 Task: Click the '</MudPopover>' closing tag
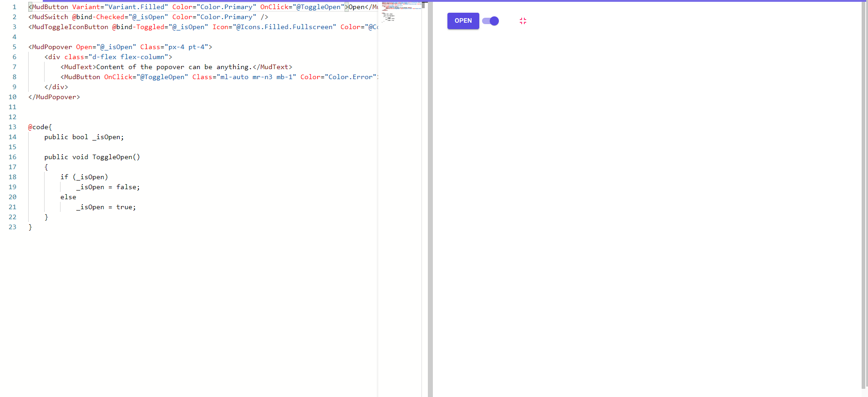[54, 97]
